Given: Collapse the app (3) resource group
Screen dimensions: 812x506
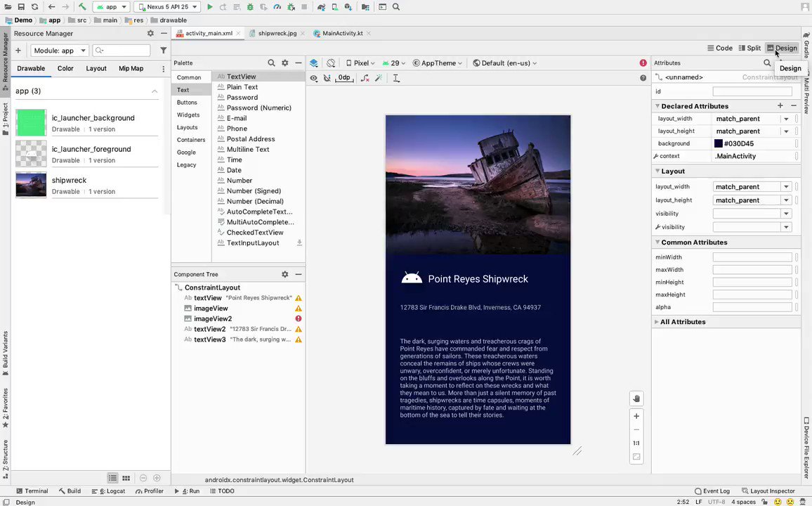Looking at the screenshot, I should [x=155, y=91].
